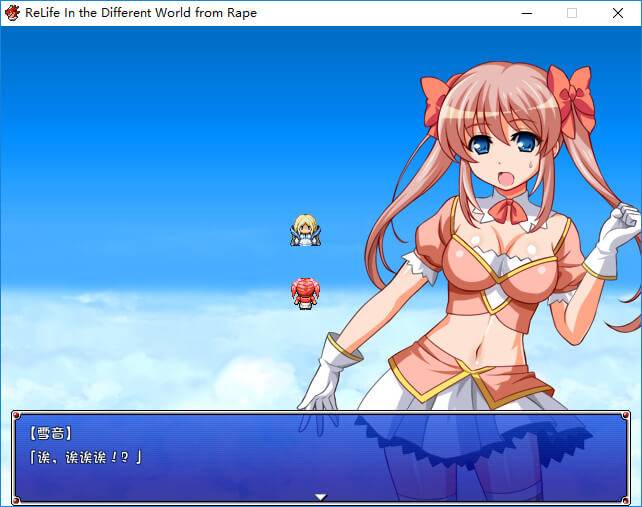Click the game's icon in the title bar
The image size is (642, 507).
click(13, 13)
